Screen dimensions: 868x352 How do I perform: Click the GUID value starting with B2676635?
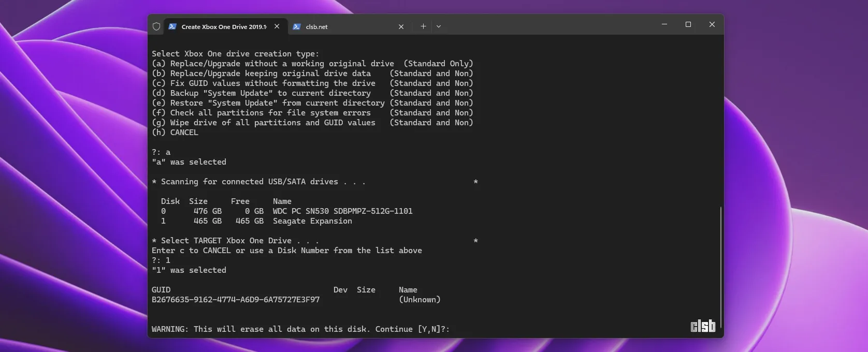click(236, 300)
